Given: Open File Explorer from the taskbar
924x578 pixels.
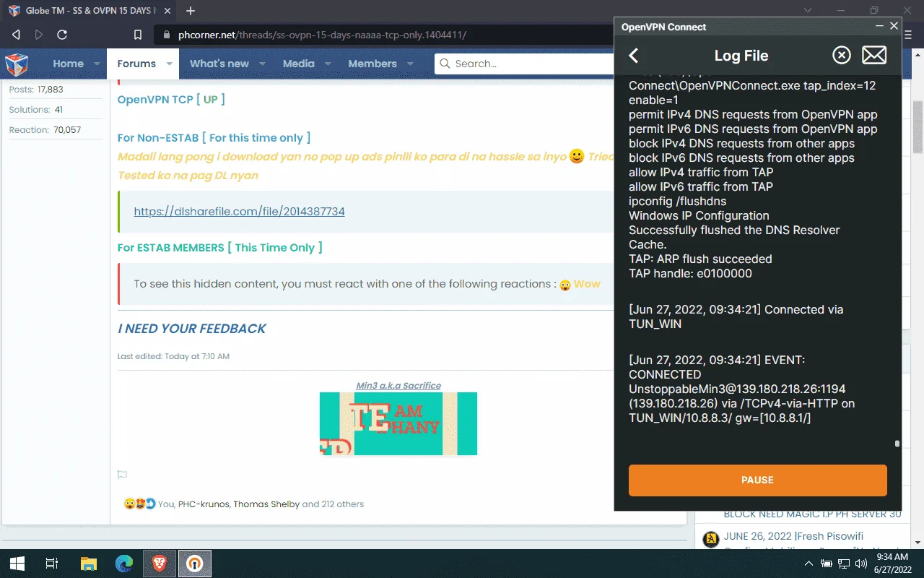Looking at the screenshot, I should pos(88,564).
